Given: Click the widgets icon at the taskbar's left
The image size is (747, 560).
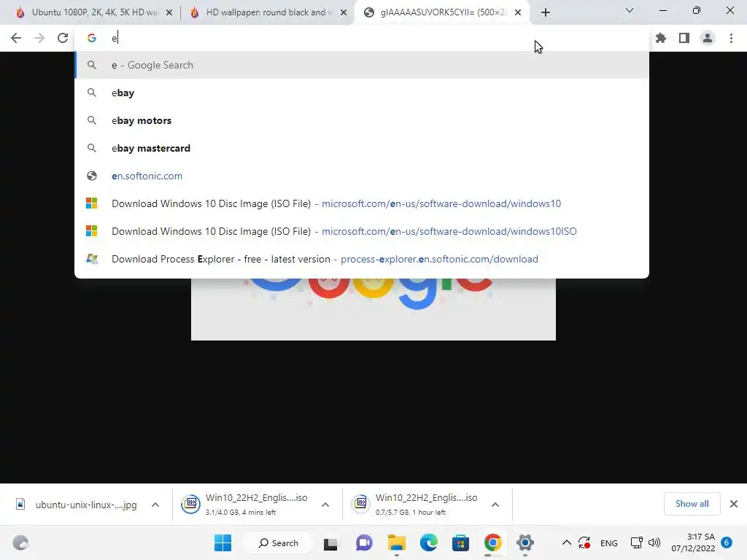Looking at the screenshot, I should (20, 542).
